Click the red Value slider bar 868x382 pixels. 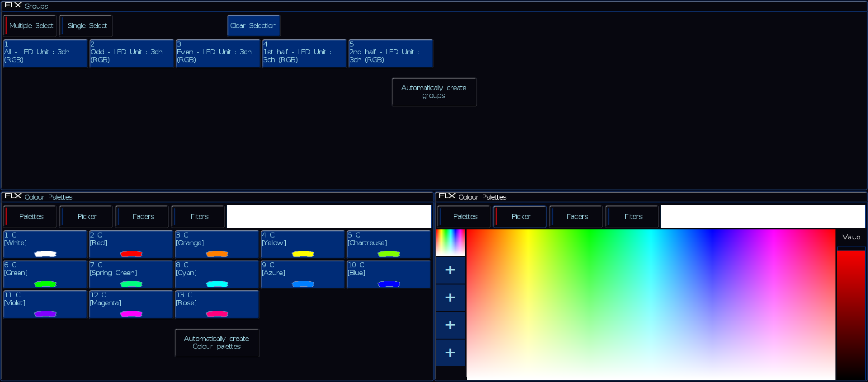pyautogui.click(x=851, y=314)
